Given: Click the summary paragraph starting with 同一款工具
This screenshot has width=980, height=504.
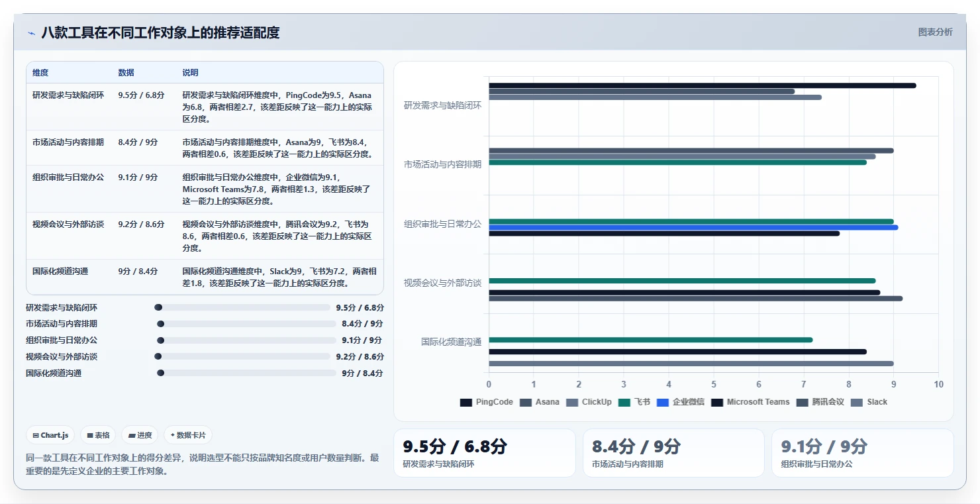Looking at the screenshot, I should coord(203,464).
